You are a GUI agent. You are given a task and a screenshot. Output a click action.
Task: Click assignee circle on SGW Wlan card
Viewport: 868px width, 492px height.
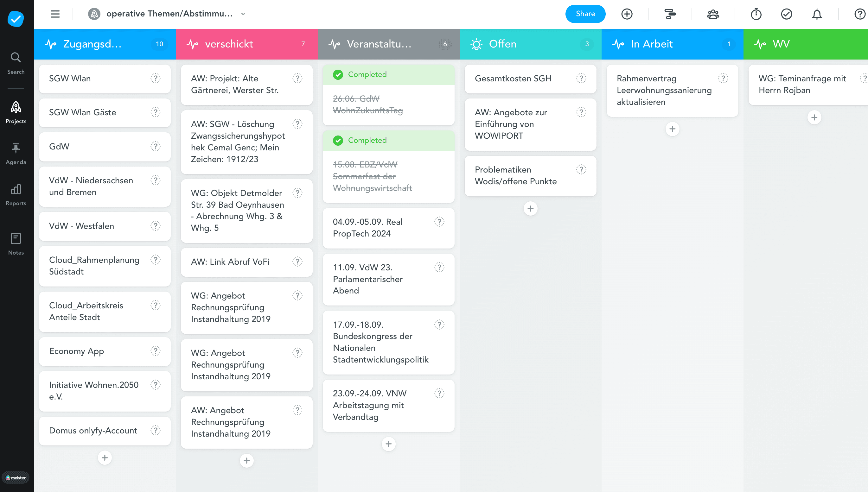click(x=155, y=79)
